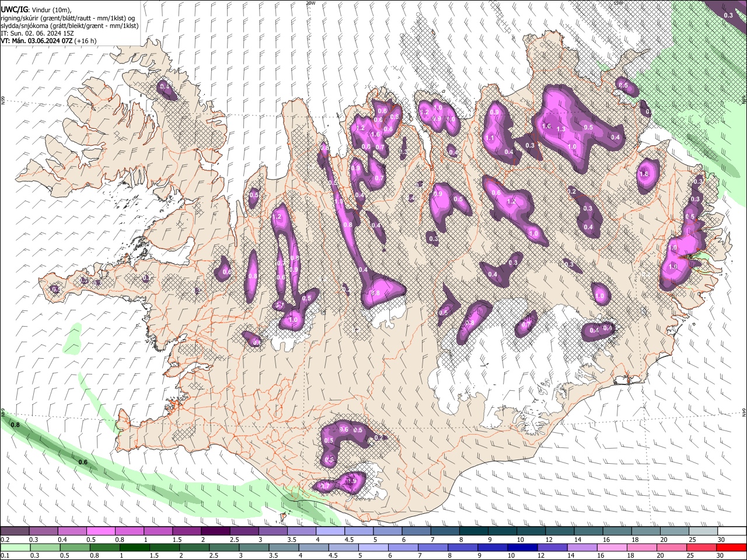Select upper legend swatch starting at 0.2
Viewport: 747px width, 560px height.
click(x=15, y=531)
